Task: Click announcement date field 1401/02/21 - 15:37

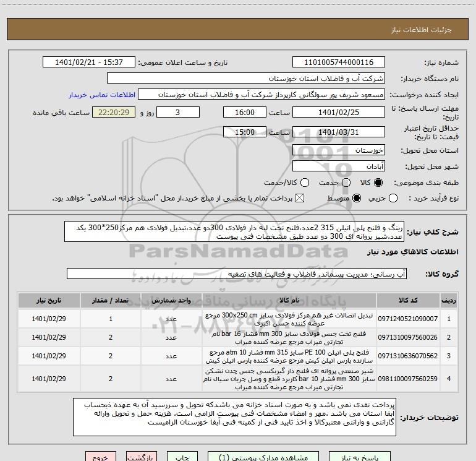Action: (89, 62)
